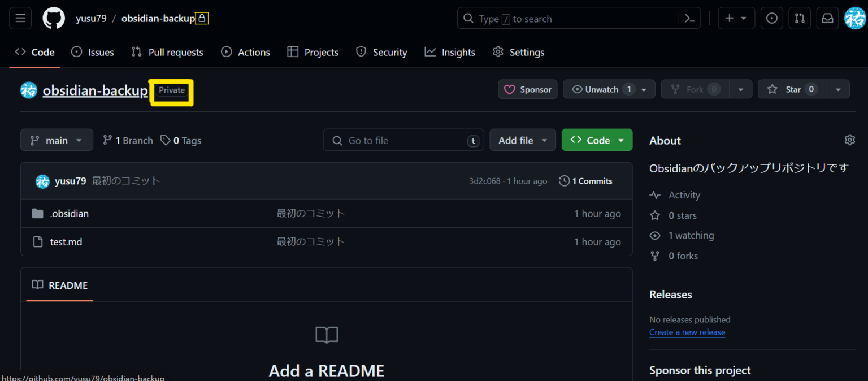Screen dimensions: 868x381
Task: Click the repository settings gear in About section
Action: tap(849, 140)
